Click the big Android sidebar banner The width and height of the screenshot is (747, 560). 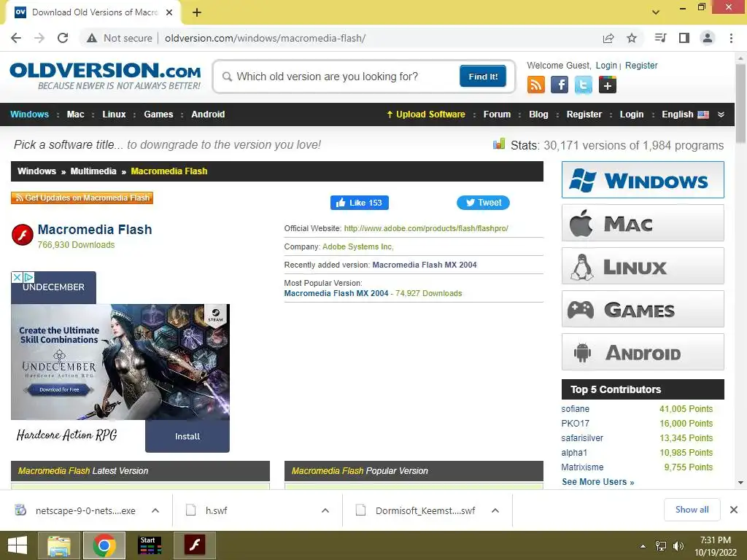point(643,352)
